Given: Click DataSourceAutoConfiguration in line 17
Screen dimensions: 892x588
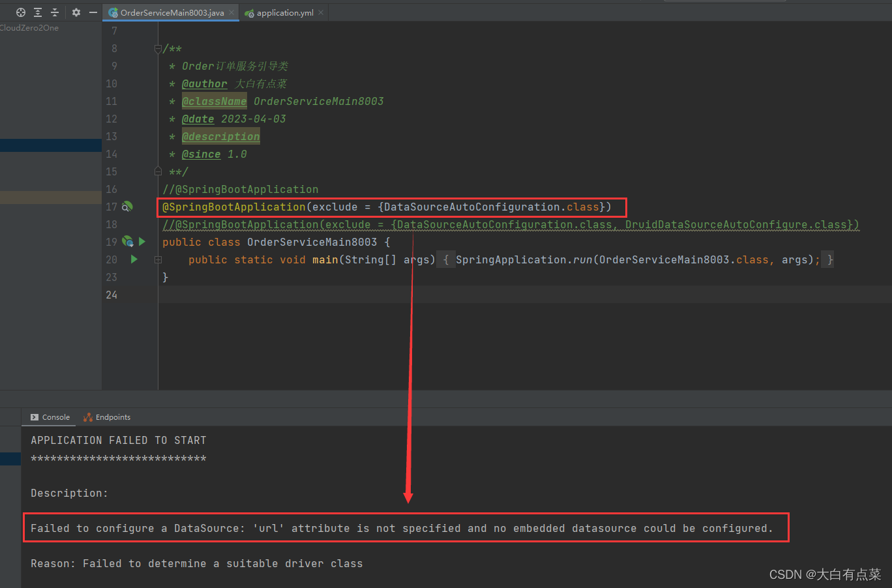Looking at the screenshot, I should [x=472, y=207].
